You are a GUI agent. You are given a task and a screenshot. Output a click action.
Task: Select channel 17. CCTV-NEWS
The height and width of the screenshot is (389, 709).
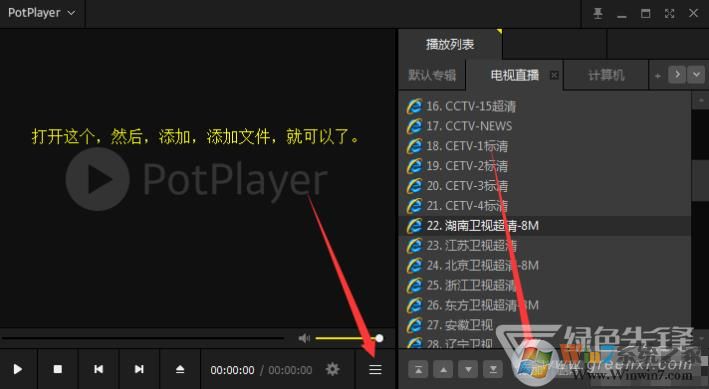545,126
